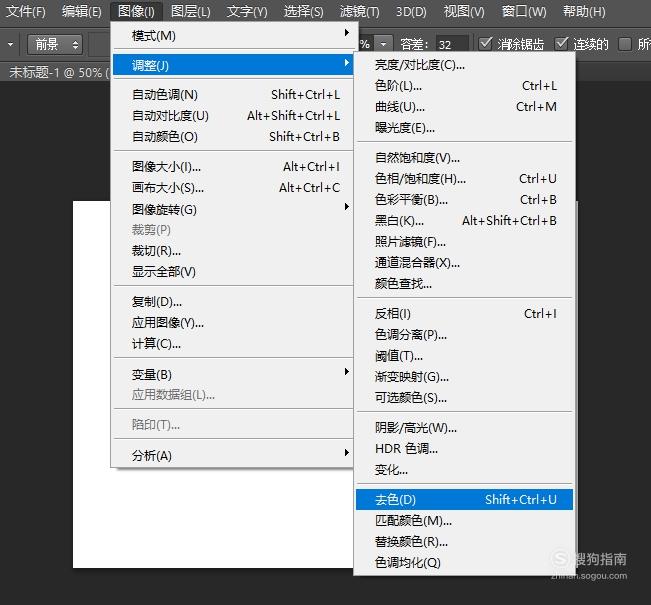
Task: Choose 计算(C)...
Action: [x=233, y=344]
